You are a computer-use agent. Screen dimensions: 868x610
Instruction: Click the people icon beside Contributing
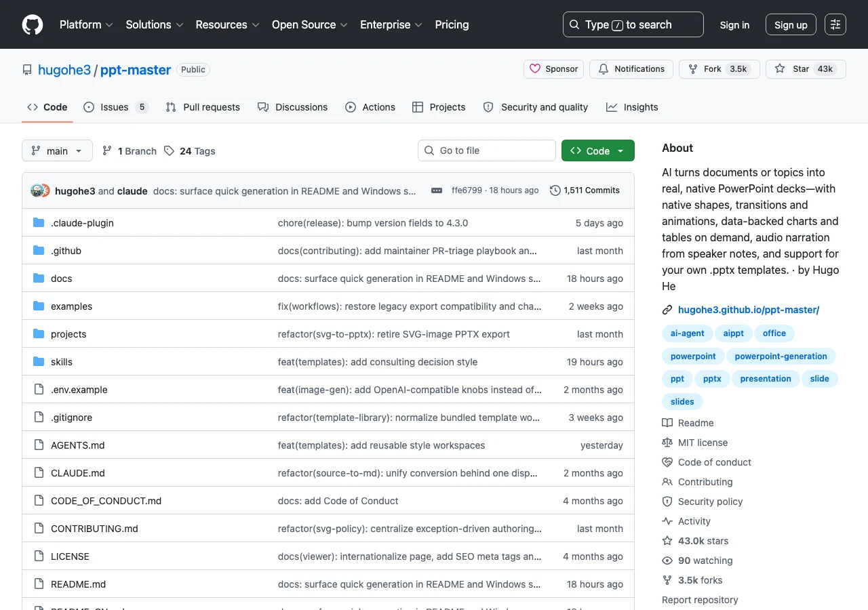[x=667, y=482]
